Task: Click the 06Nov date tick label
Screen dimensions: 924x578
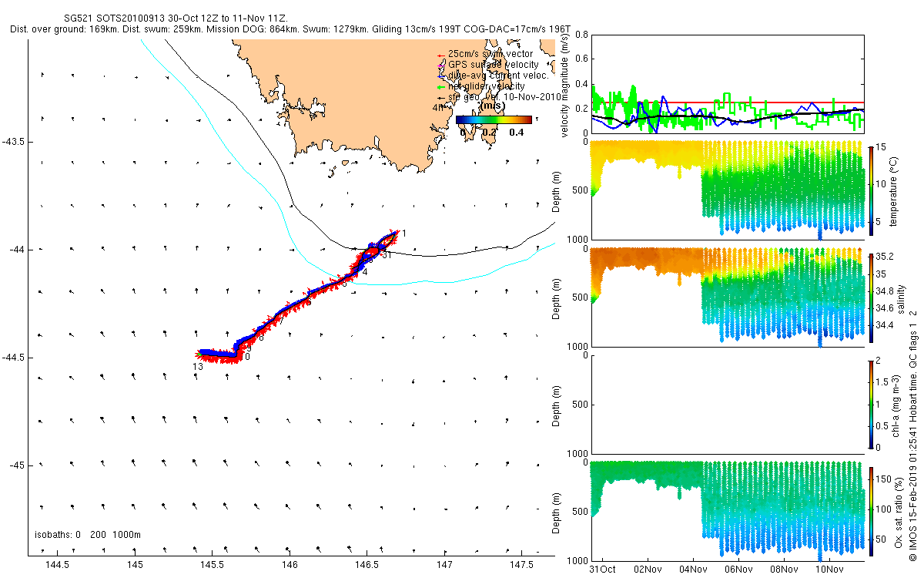Action: [738, 570]
